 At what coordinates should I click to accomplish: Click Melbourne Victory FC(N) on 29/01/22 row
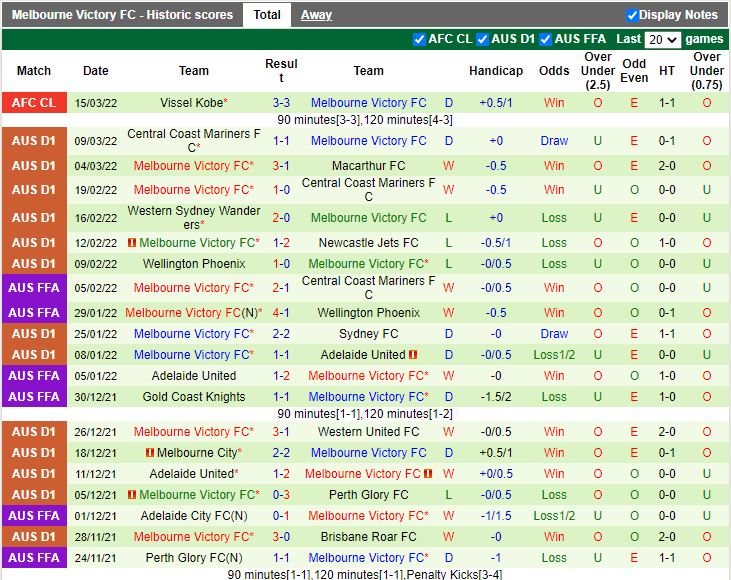193,312
